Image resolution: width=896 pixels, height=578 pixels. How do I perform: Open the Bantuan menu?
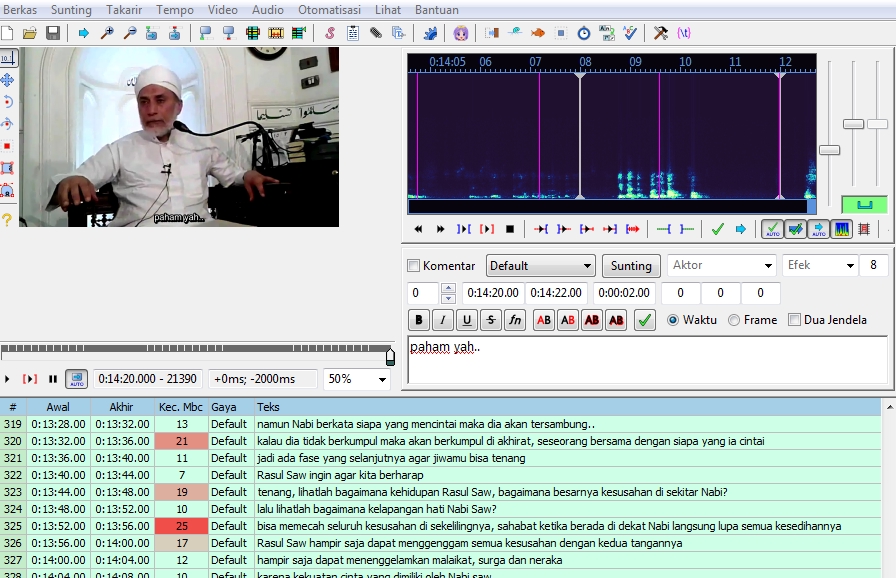pos(437,10)
